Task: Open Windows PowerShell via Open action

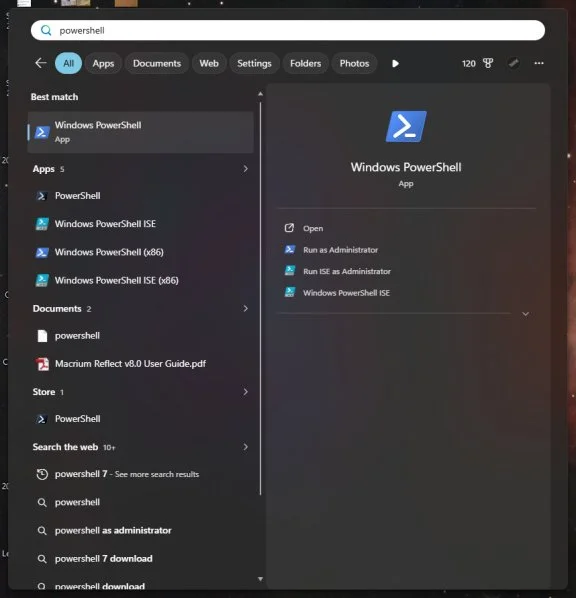Action: [313, 228]
